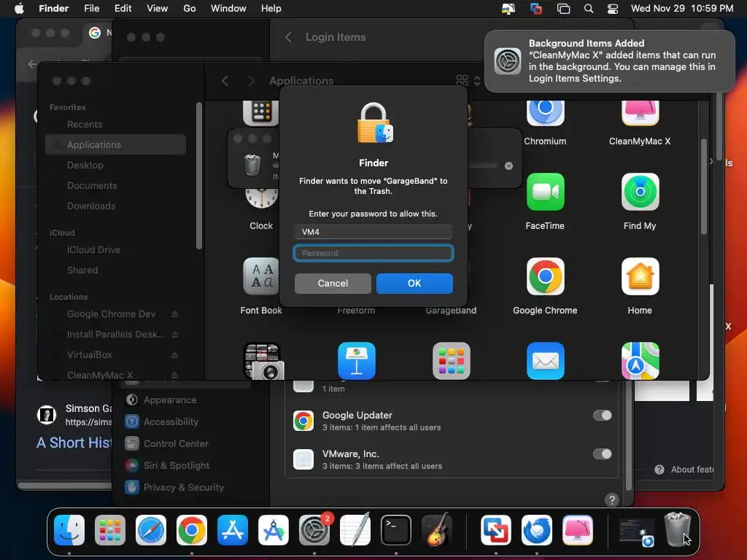Screen dimensions: 747x560
Task: Open the Trash in the Dock
Action: tap(678, 530)
